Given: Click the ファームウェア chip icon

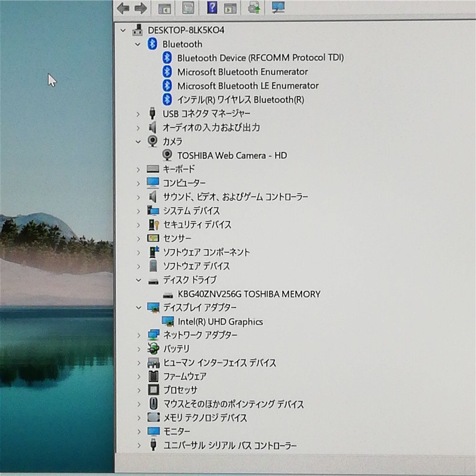Looking at the screenshot, I should [154, 377].
